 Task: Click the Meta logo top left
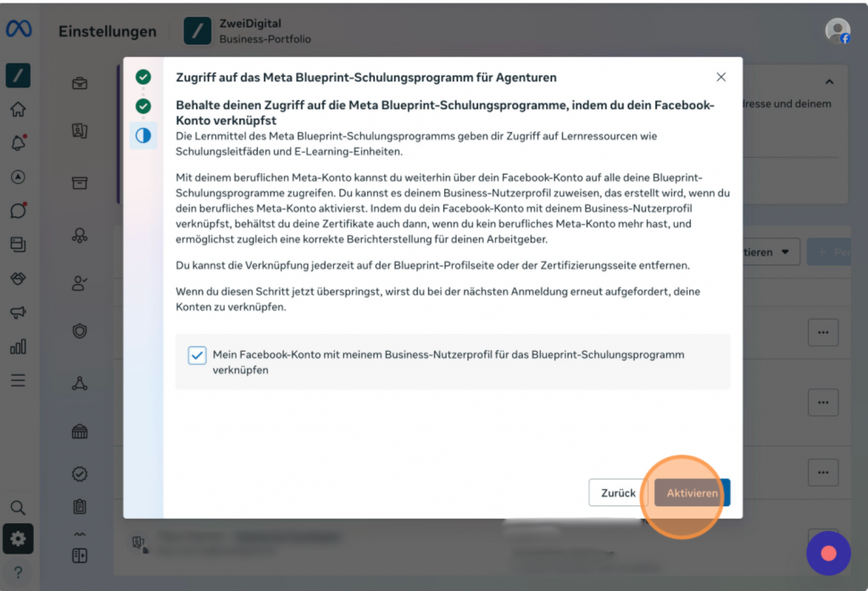point(19,28)
